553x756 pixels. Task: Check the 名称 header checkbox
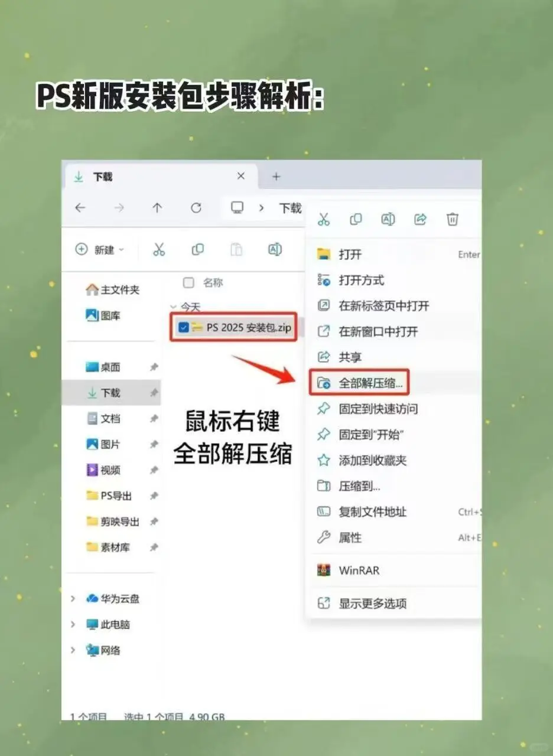[x=188, y=282]
